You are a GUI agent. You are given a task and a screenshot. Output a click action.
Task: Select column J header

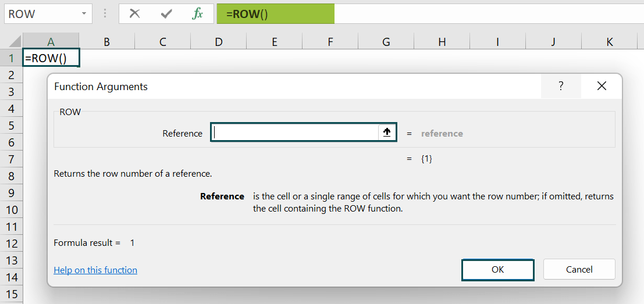click(x=554, y=41)
